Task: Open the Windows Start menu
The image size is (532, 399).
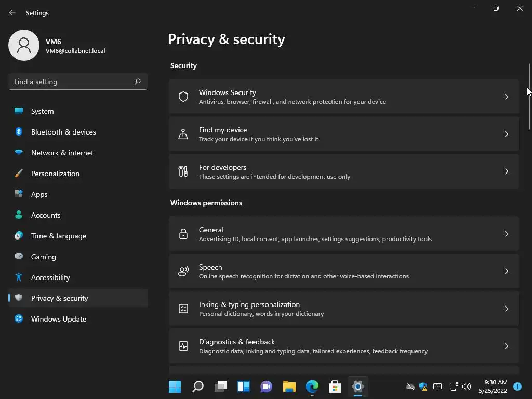Action: click(x=175, y=387)
